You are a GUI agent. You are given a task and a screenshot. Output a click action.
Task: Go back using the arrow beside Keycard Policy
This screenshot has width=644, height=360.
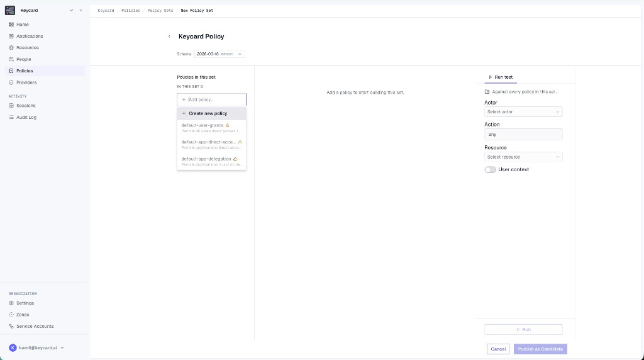[169, 37]
